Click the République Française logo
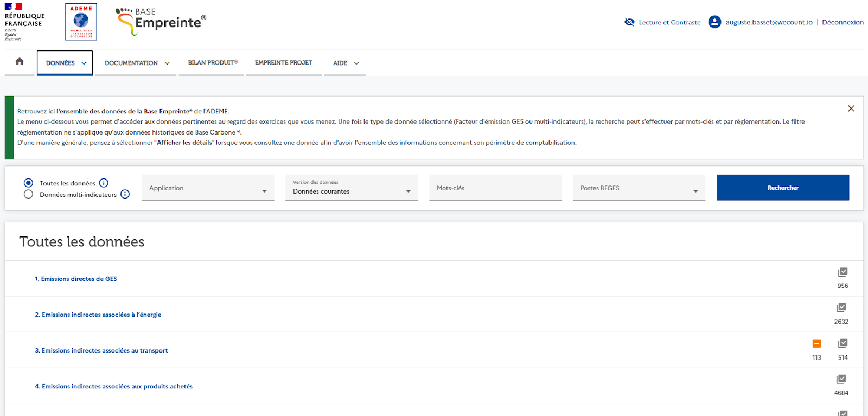The height and width of the screenshot is (416, 868). [x=24, y=22]
